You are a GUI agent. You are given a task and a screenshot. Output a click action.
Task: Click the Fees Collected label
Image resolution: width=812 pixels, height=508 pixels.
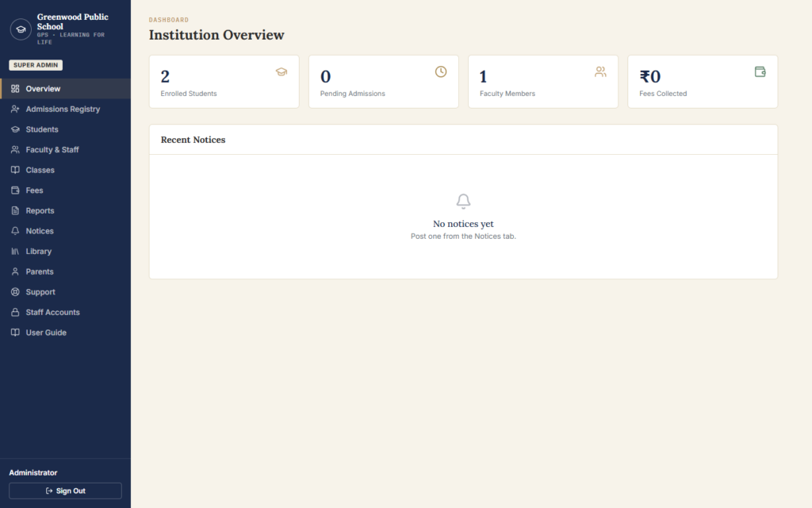pyautogui.click(x=663, y=94)
